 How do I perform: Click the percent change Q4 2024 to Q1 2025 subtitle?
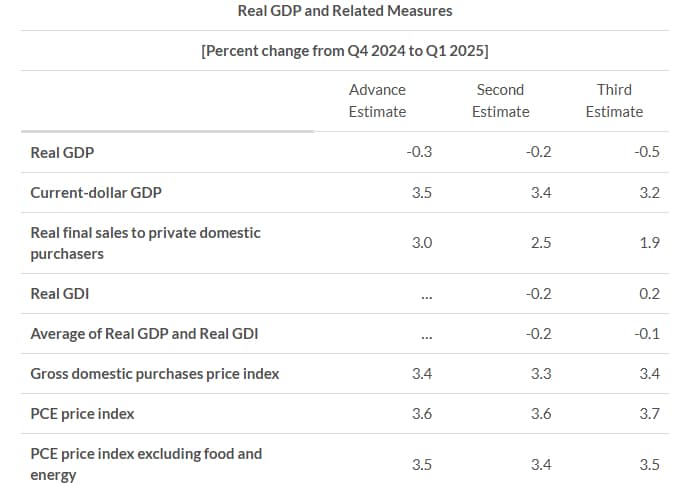(345, 50)
